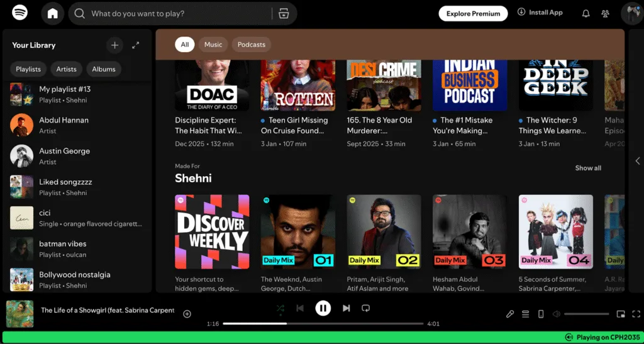Filter library by Artists
This screenshot has width=644, height=344.
[66, 69]
